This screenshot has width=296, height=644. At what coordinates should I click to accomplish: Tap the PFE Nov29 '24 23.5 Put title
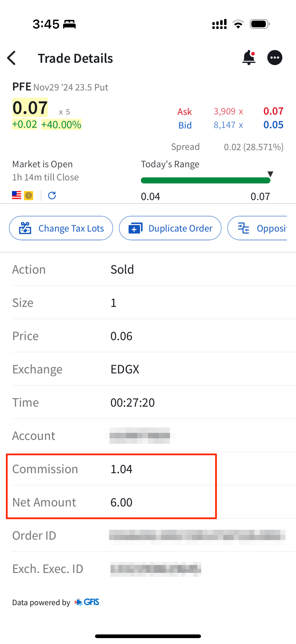click(60, 87)
